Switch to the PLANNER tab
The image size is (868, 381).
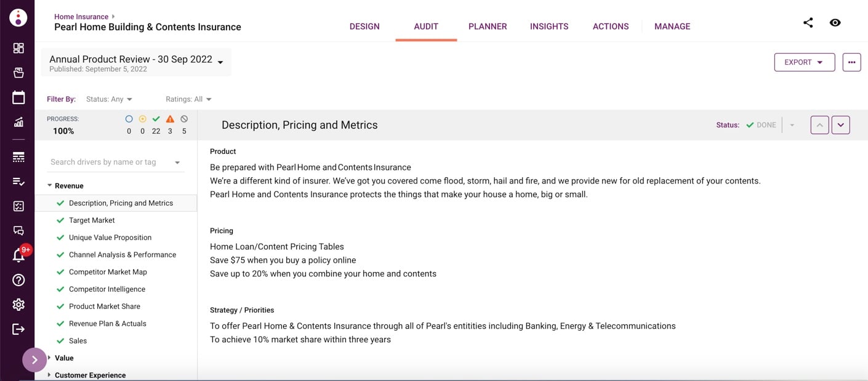tap(488, 26)
